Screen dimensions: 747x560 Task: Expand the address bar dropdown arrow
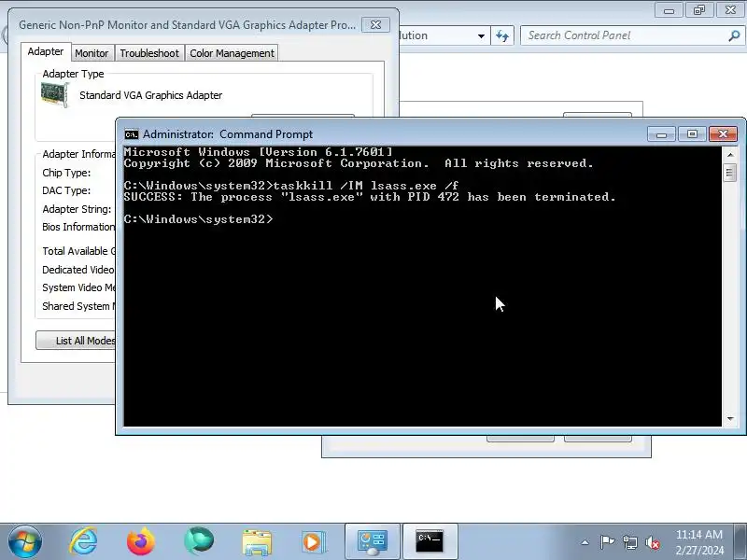point(481,36)
